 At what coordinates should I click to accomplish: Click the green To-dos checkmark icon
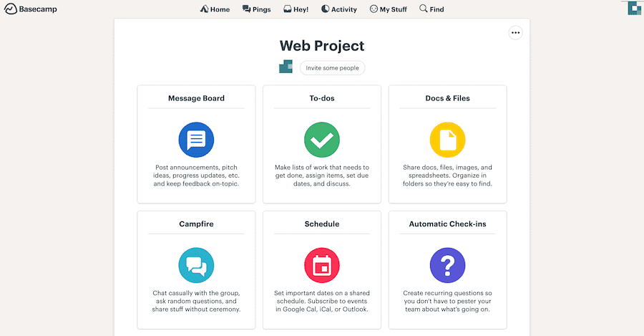tap(321, 140)
